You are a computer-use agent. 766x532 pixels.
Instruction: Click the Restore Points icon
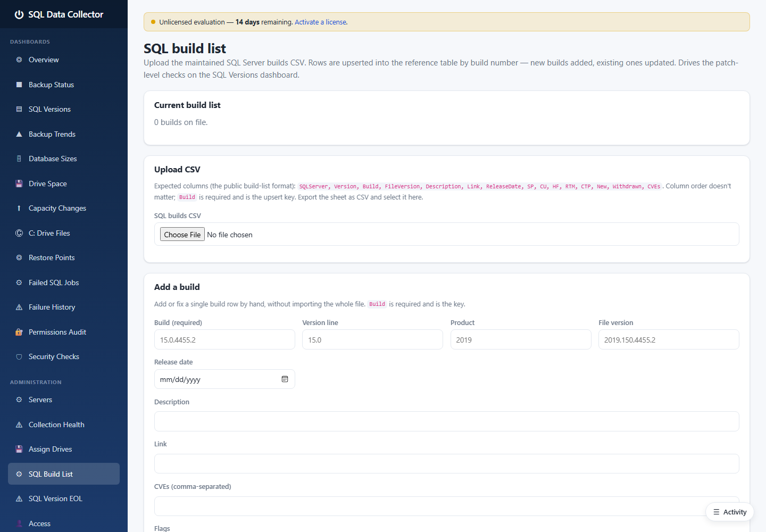tap(19, 257)
